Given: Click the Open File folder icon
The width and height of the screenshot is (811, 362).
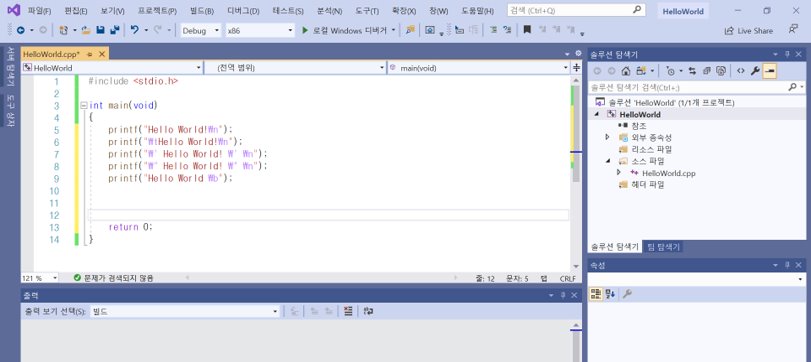Looking at the screenshot, I should click(x=86, y=31).
